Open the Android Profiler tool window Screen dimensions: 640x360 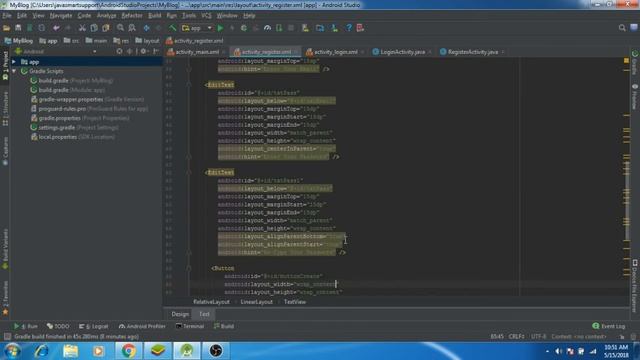(142, 326)
